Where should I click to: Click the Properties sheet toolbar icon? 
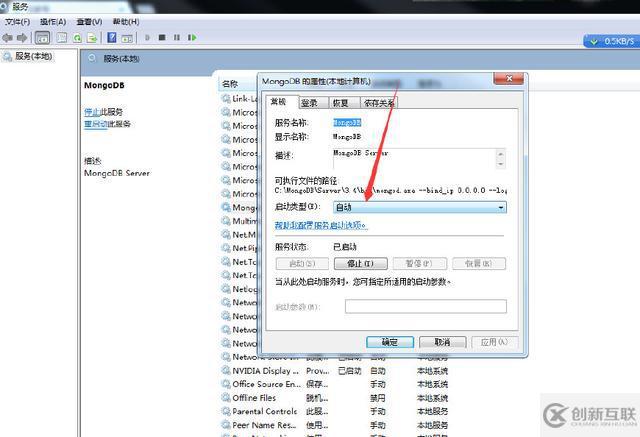62,38
